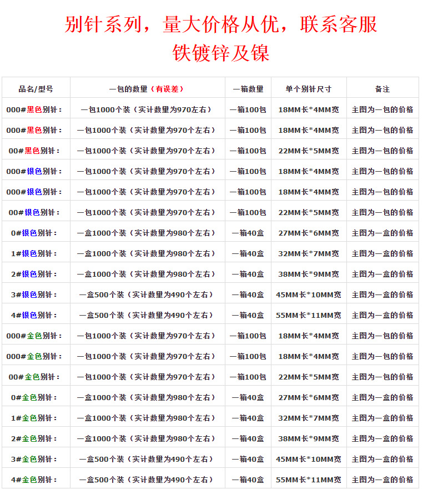
Task: Click the '2#金色别针' row label
Action: [x=34, y=439]
